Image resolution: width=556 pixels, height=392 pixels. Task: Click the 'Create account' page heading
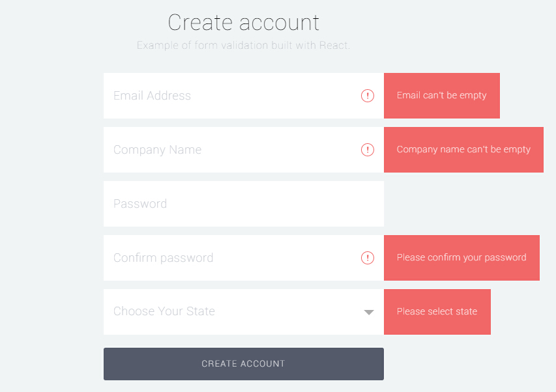tap(243, 22)
